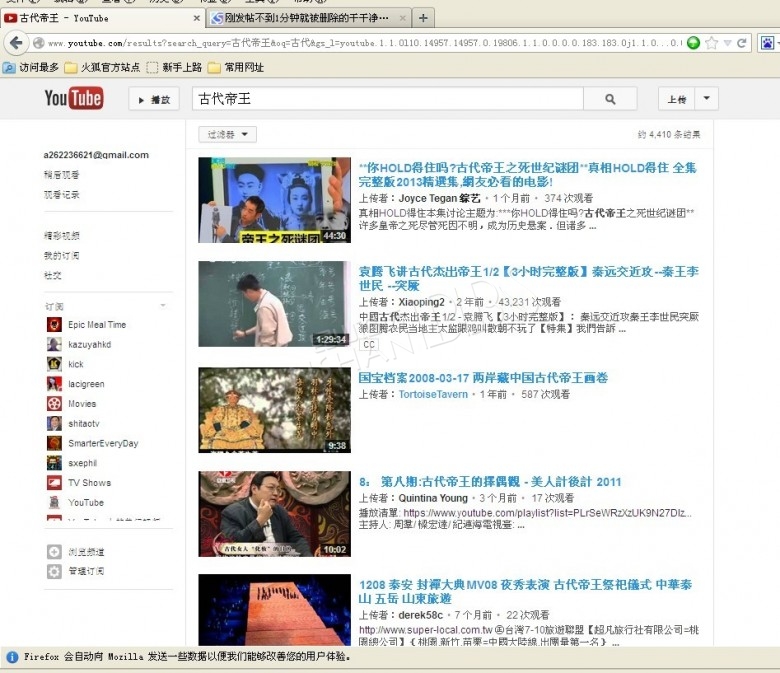The image size is (780, 673).
Task: Click the CC badge under second result
Action: pos(369,345)
